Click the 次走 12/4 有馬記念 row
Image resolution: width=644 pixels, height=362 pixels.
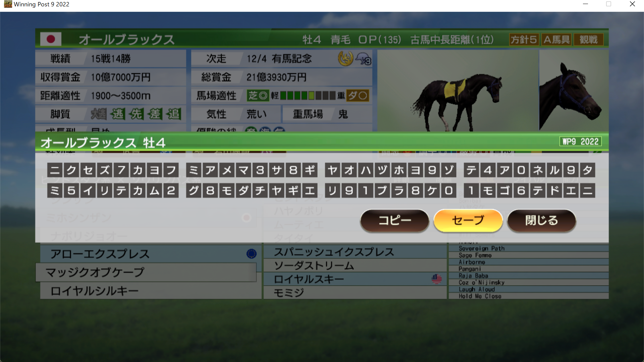282,59
